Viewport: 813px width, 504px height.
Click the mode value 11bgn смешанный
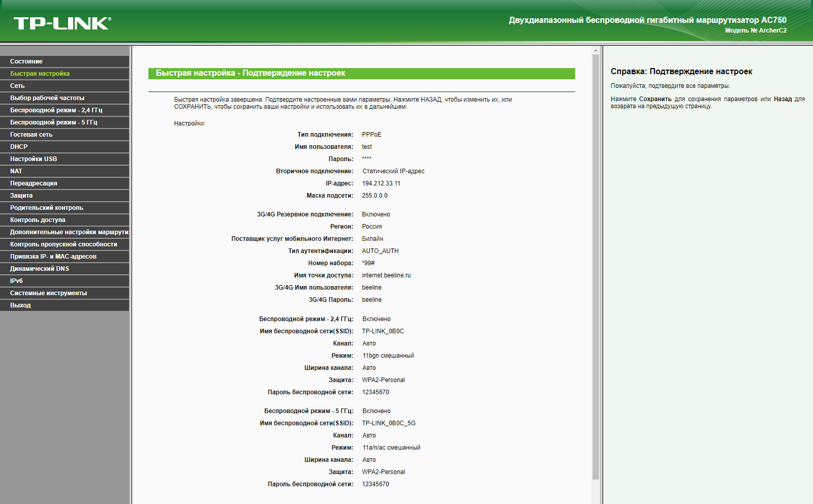click(388, 356)
